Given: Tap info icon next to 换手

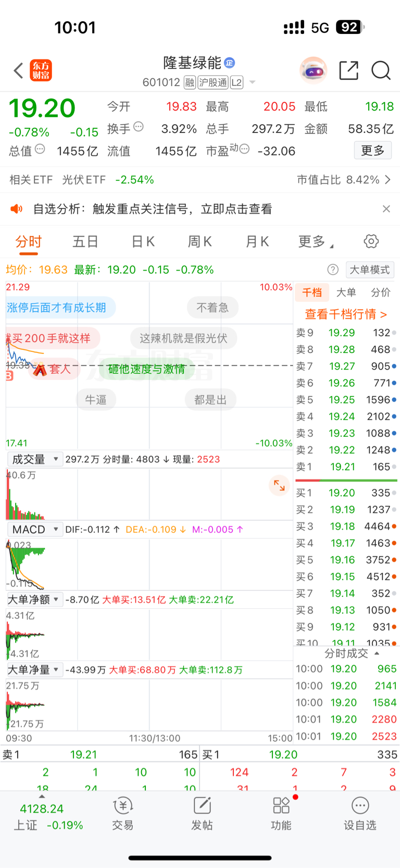Looking at the screenshot, I should [139, 127].
